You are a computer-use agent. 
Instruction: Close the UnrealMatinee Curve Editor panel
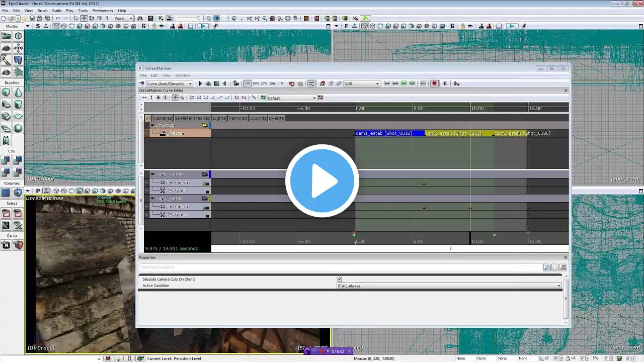(x=566, y=90)
